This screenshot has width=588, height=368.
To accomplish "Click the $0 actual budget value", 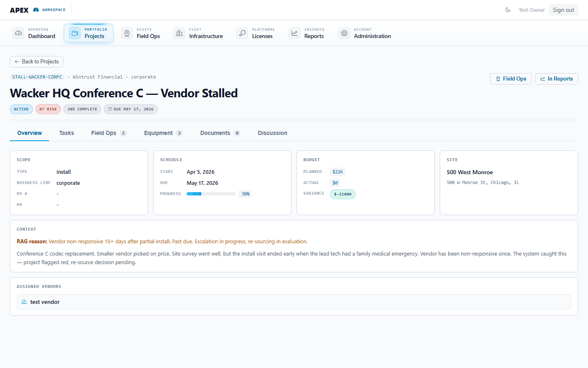I will 335,183.
